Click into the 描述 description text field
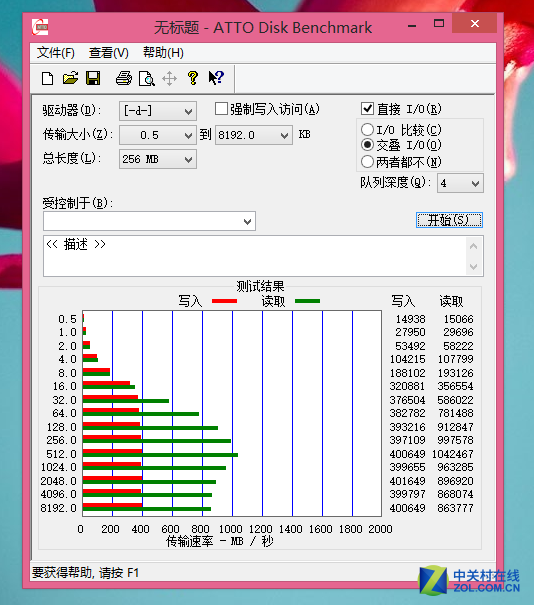This screenshot has width=534, height=605. tap(255, 256)
